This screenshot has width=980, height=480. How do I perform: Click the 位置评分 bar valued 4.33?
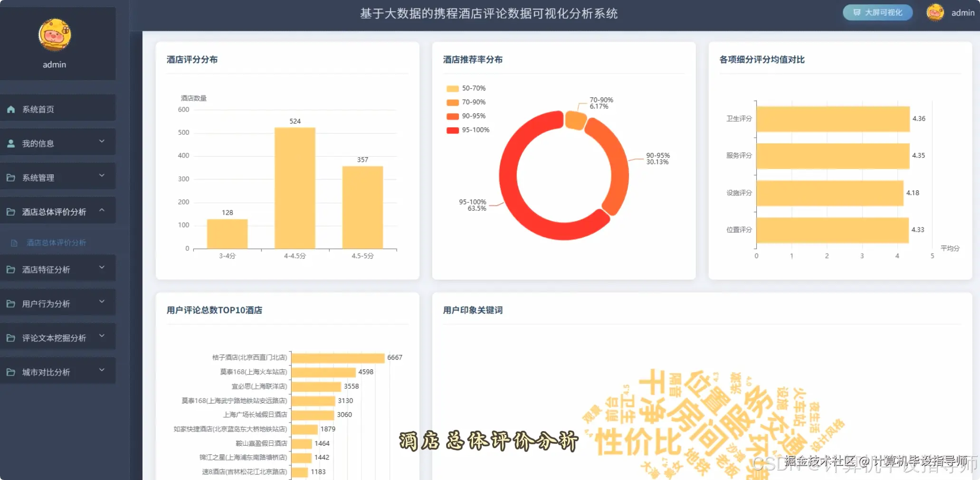[832, 230]
